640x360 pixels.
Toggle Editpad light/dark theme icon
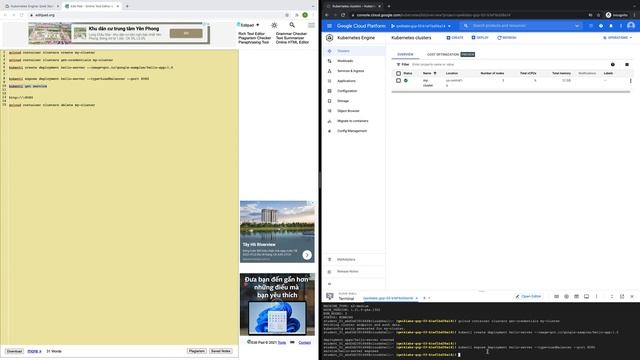pyautogui.click(x=274, y=25)
